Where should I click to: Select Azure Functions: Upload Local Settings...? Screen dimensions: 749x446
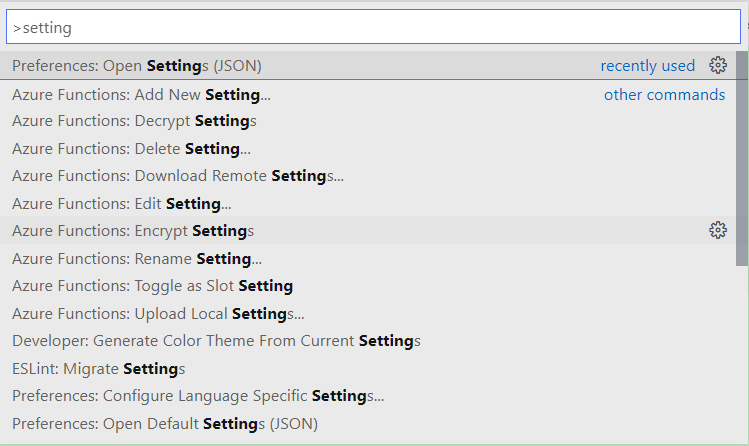(368, 313)
